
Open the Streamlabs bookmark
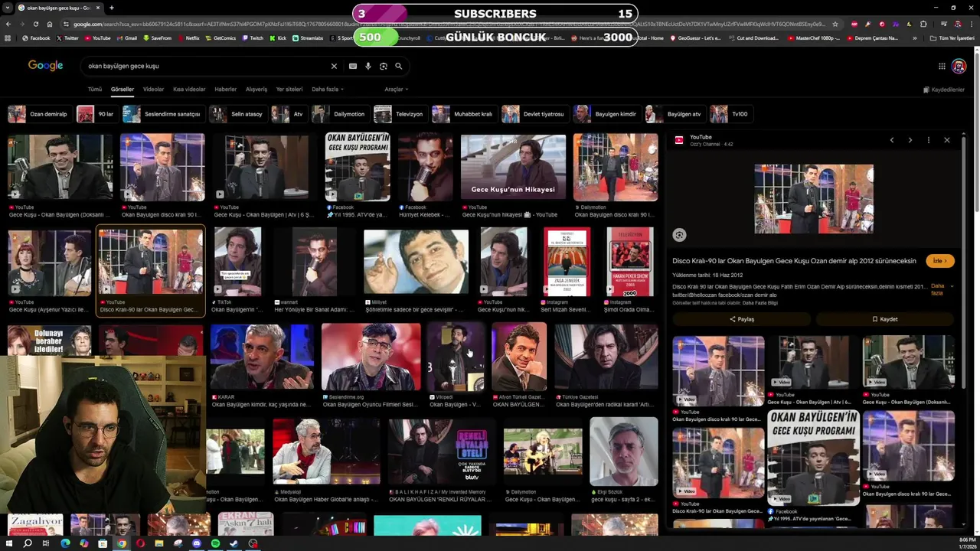pos(308,38)
